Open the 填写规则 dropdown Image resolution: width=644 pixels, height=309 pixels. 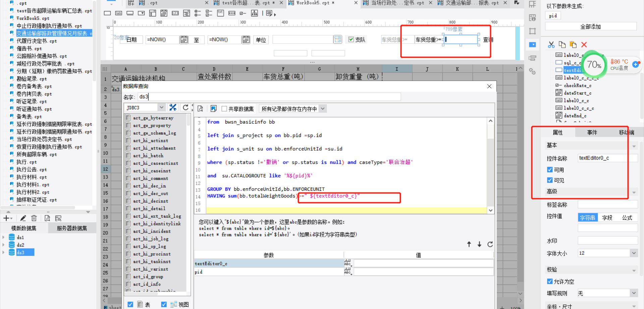[634, 293]
